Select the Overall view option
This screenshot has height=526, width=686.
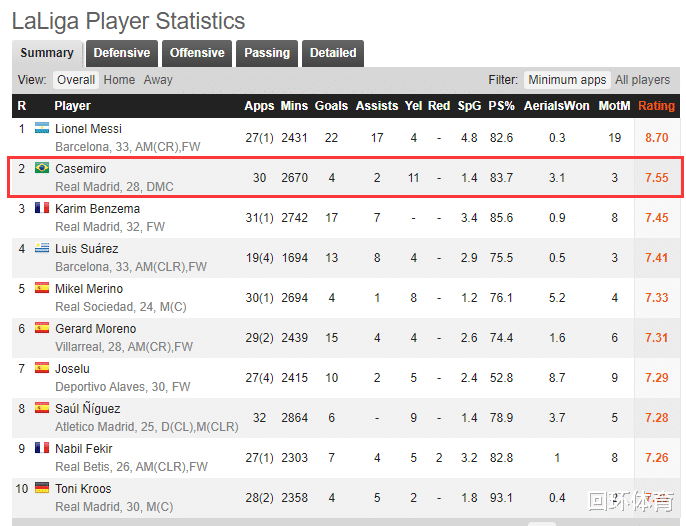tap(76, 80)
